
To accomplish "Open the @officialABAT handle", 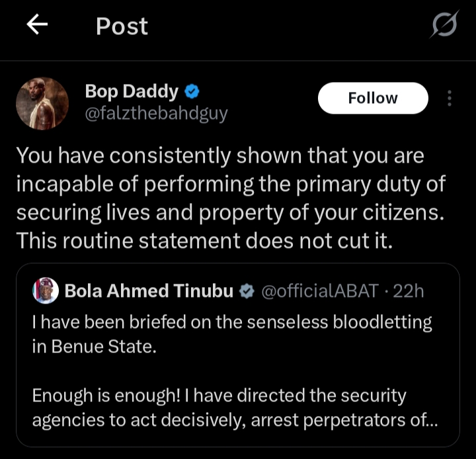I will [320, 291].
